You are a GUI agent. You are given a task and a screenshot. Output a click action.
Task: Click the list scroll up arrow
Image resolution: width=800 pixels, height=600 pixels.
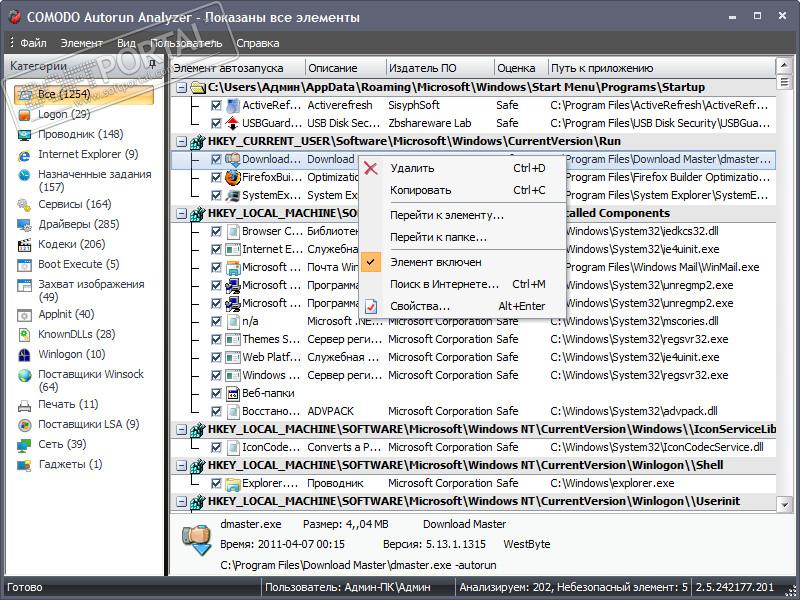point(784,65)
